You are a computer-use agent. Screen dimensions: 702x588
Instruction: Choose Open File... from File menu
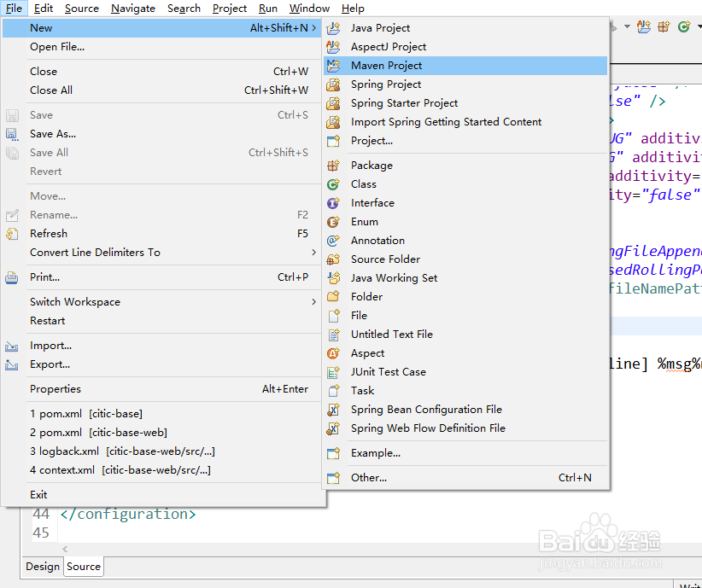[x=162, y=47]
